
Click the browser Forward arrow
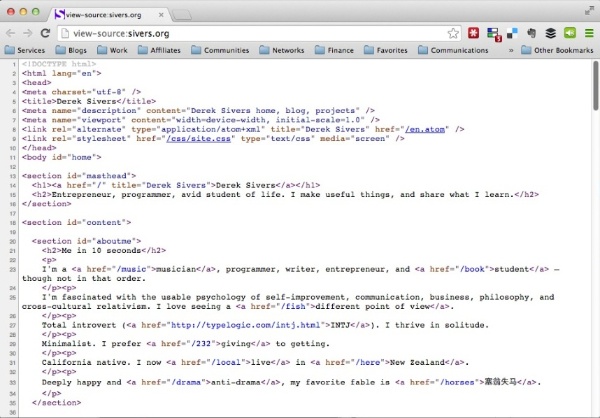(28, 33)
